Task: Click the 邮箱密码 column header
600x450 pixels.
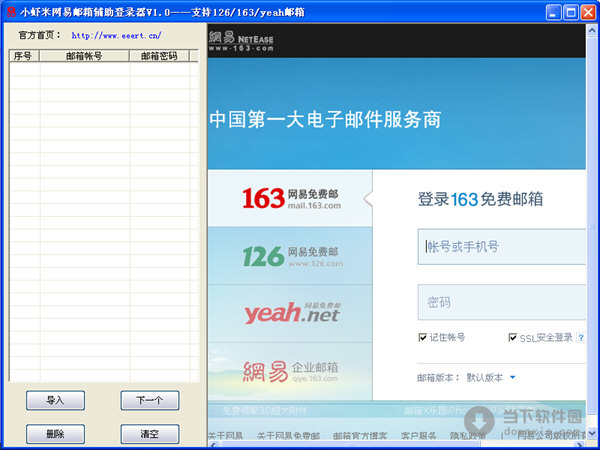Action: click(x=159, y=56)
